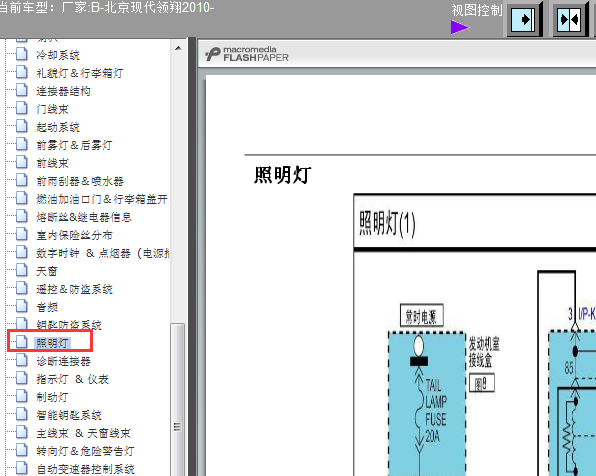The image size is (596, 476).
Task: Click the purple triangle under 视图控制
Action: click(x=460, y=27)
